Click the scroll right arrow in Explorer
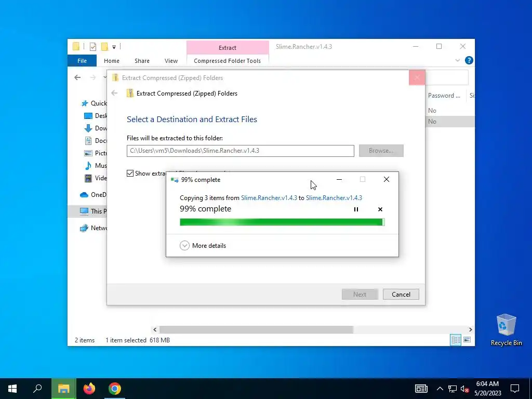Viewport: 532px width, 399px height. 470,329
